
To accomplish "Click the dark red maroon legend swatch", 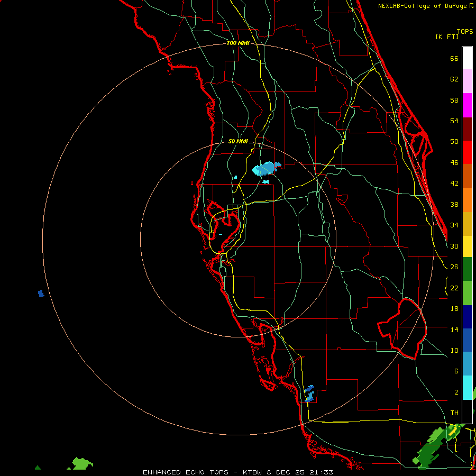I will 467,129.
